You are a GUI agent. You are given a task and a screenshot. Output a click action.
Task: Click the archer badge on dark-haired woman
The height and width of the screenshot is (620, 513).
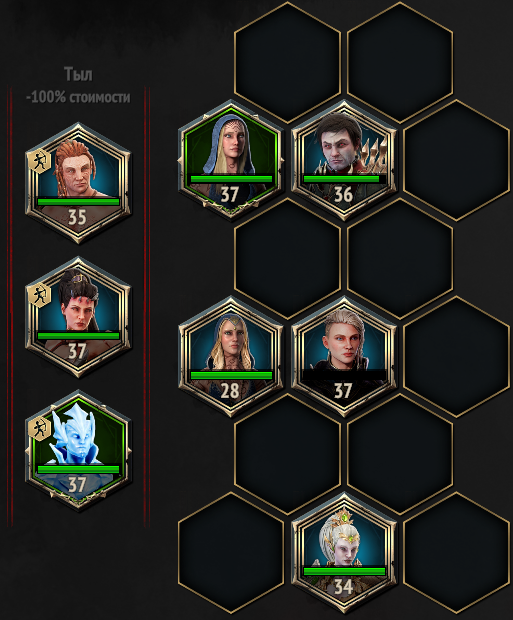click(40, 296)
